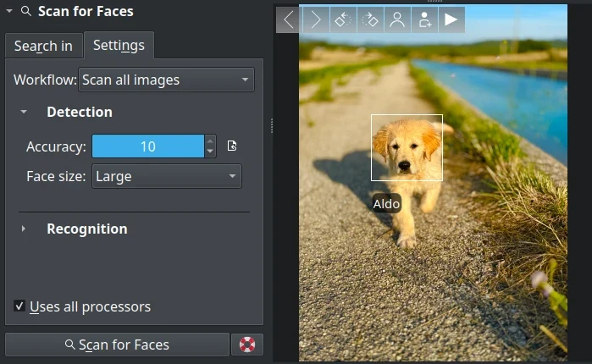Image resolution: width=592 pixels, height=364 pixels.
Task: Click the Recognition heading text
Action: 87,229
